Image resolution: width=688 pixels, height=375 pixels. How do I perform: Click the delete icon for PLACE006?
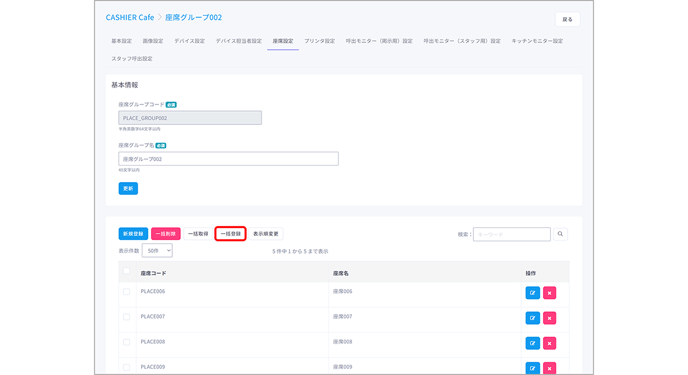(549, 293)
